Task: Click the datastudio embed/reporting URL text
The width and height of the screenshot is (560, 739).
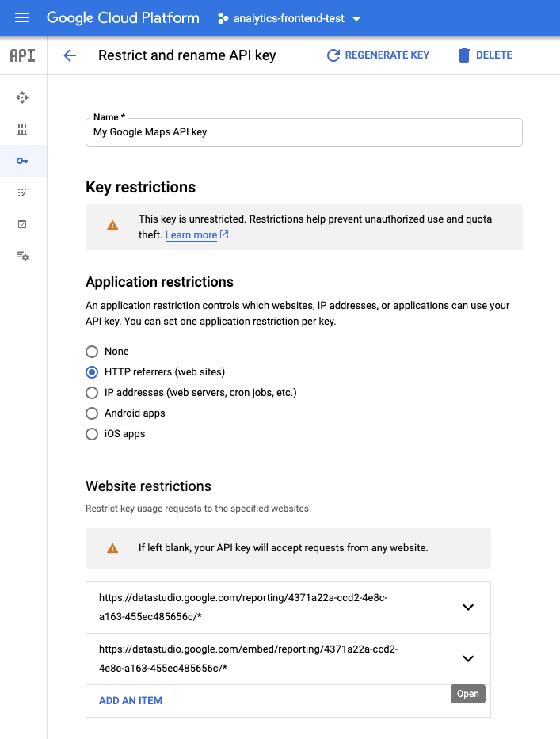Action: [x=249, y=658]
